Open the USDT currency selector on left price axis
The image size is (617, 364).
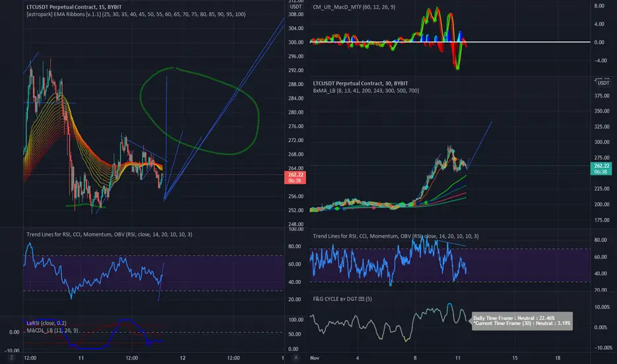tap(295, 7)
